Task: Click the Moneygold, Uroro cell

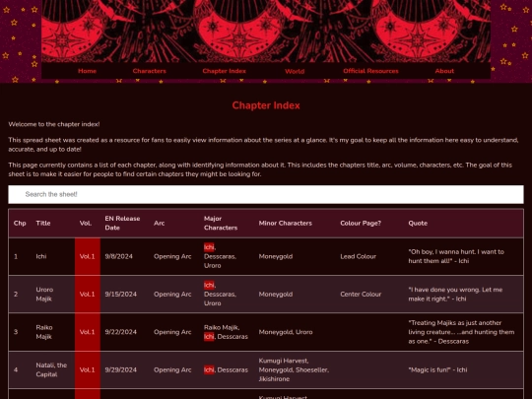Action: click(286, 332)
